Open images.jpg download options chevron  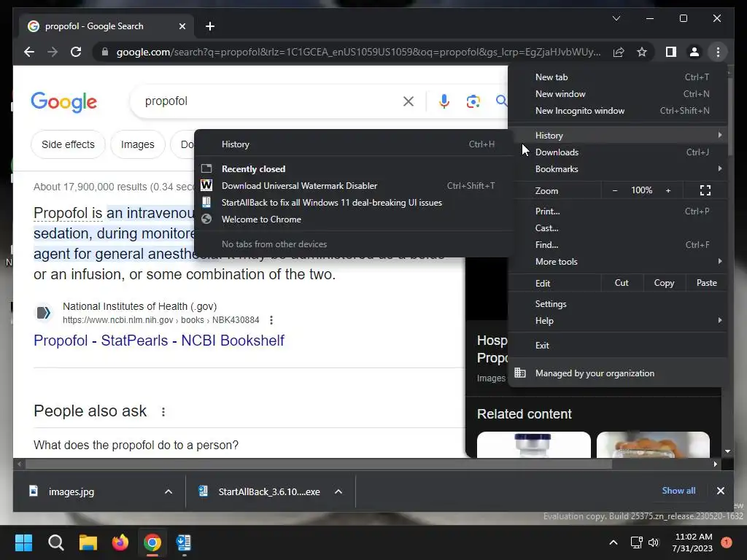click(x=169, y=491)
